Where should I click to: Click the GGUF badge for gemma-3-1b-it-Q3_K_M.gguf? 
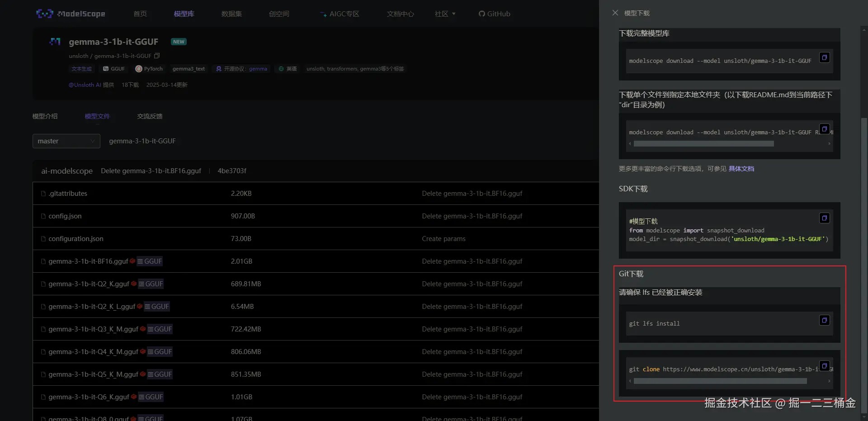click(160, 329)
